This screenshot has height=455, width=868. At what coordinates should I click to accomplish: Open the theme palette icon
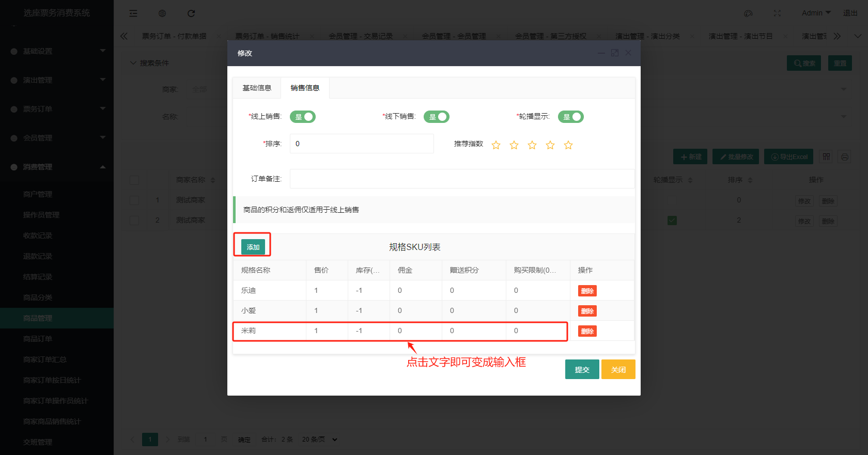(748, 13)
